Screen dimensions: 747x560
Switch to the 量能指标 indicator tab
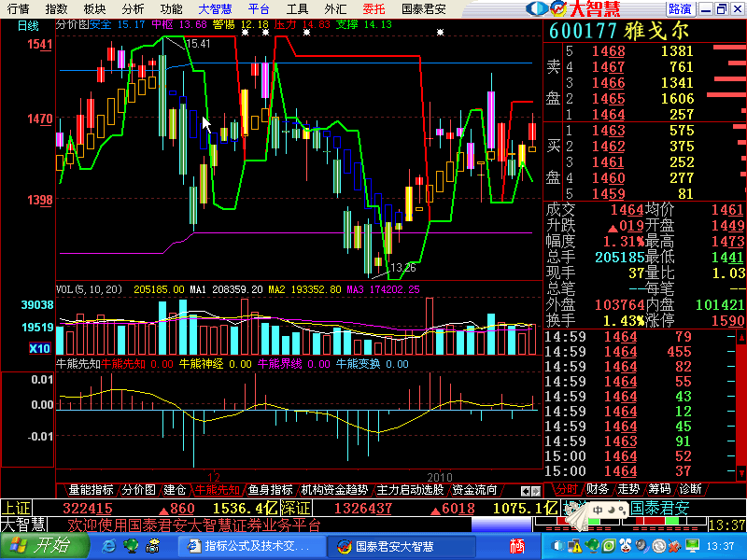(91, 489)
